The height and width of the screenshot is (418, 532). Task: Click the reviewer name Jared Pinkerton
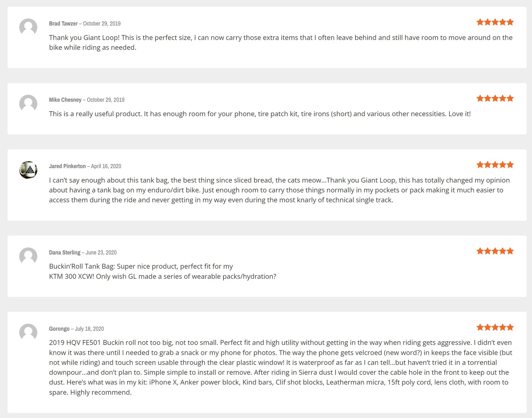(x=67, y=166)
